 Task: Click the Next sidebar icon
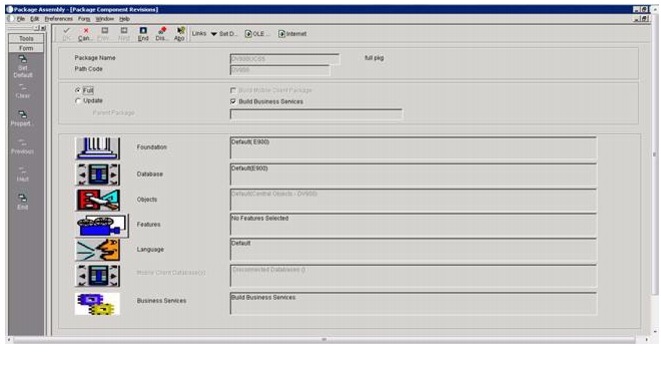point(23,170)
